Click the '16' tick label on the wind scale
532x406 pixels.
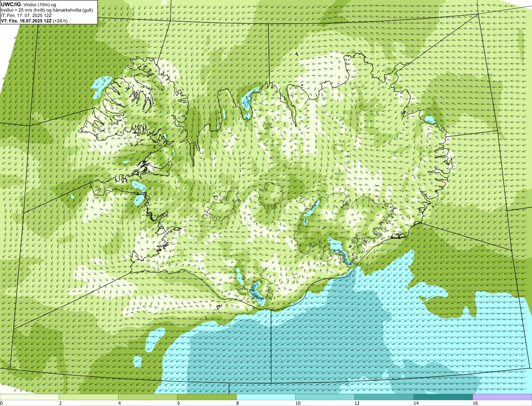(475, 403)
